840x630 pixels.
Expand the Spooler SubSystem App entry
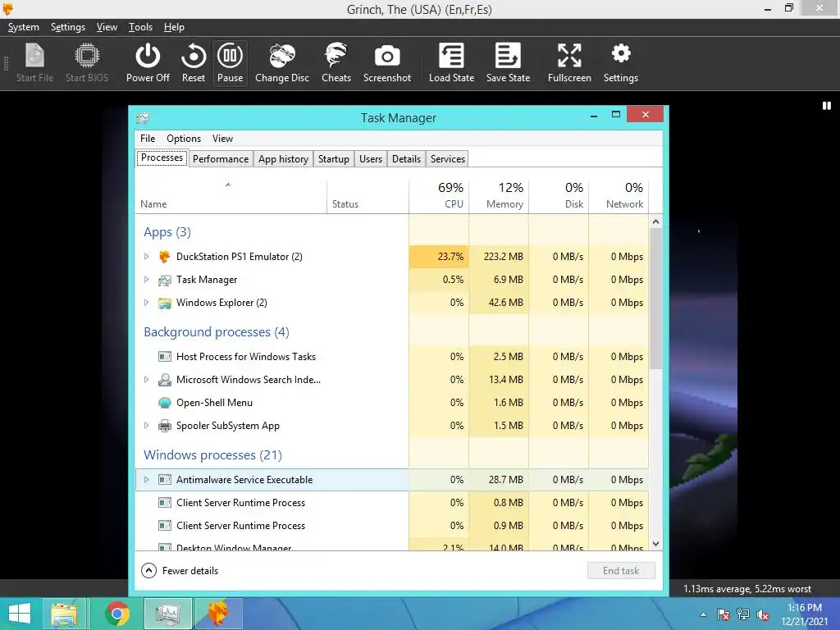(146, 426)
